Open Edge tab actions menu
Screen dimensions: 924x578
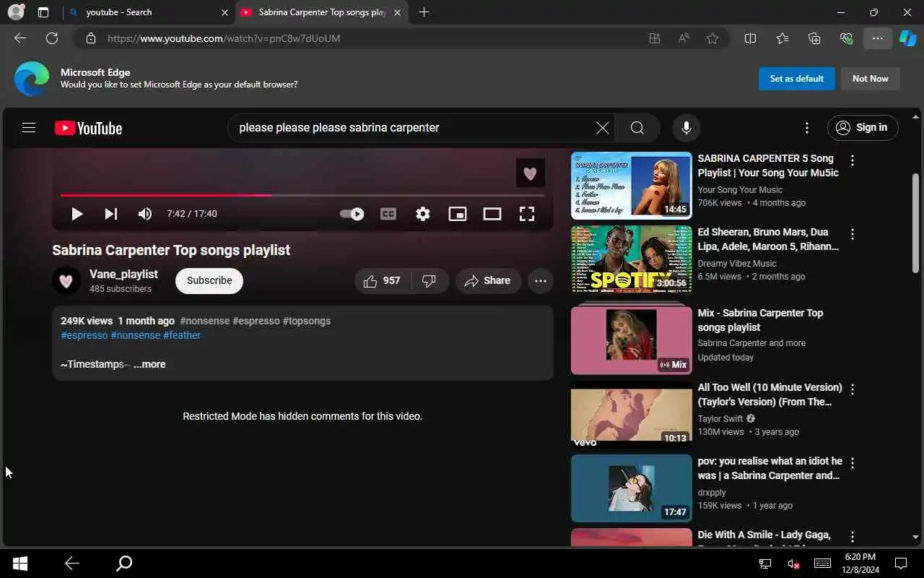[43, 12]
